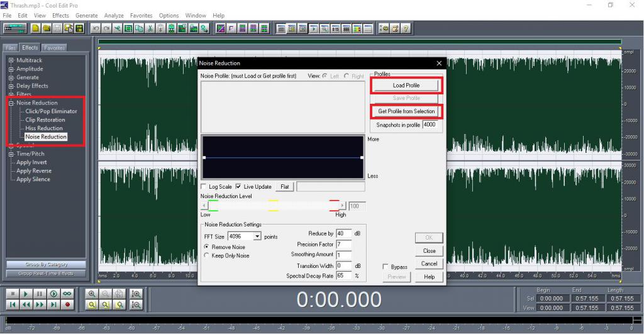Click the Rewind transport button
Viewport: 644px width, 334px height.
25,304
